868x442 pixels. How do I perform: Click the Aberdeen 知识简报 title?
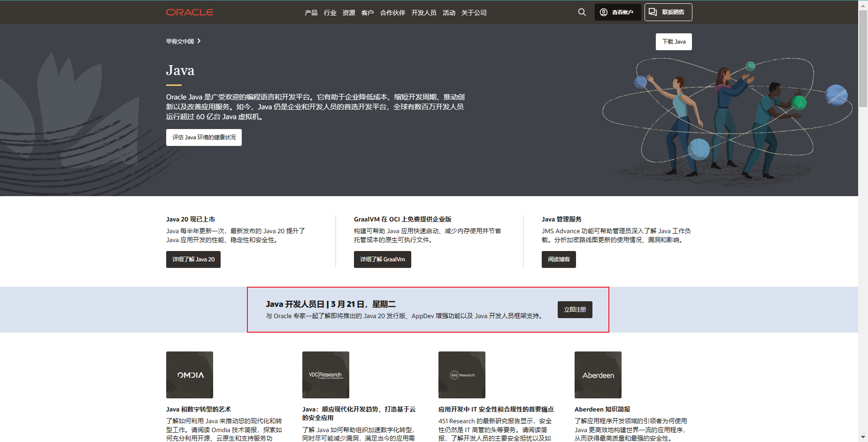(x=602, y=409)
